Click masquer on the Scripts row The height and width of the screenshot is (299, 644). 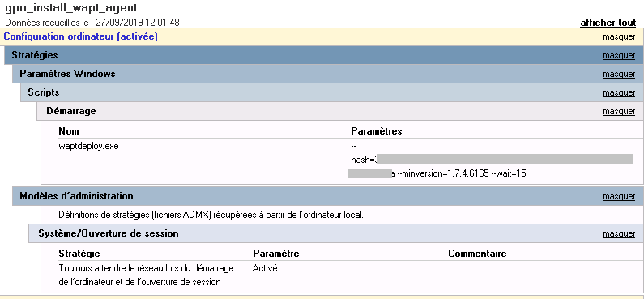[x=619, y=93]
